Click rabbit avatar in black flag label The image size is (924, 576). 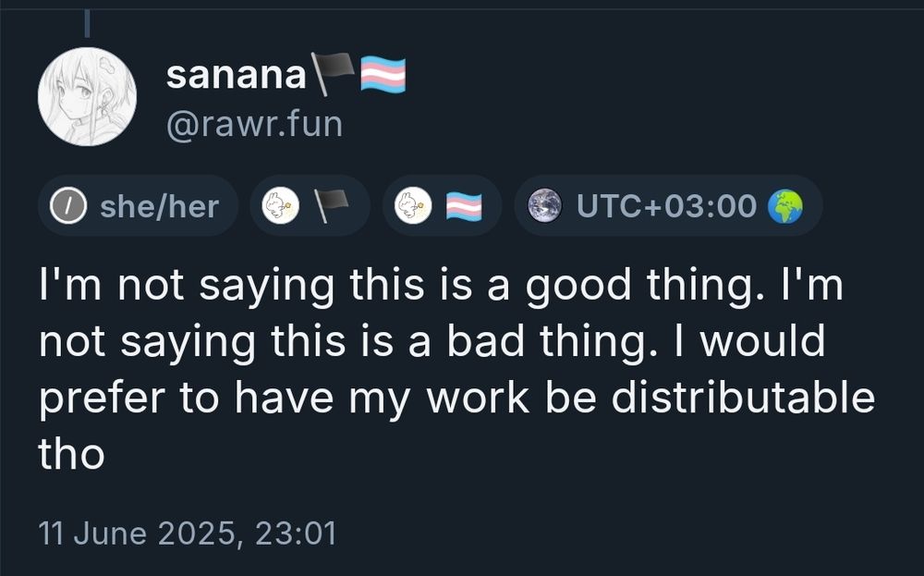tap(279, 205)
